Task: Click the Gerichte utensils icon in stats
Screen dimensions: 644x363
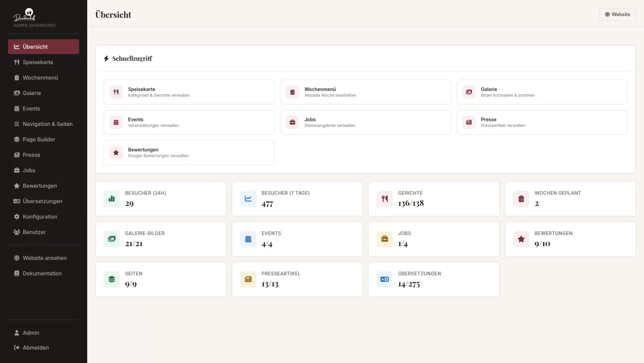Action: (385, 199)
